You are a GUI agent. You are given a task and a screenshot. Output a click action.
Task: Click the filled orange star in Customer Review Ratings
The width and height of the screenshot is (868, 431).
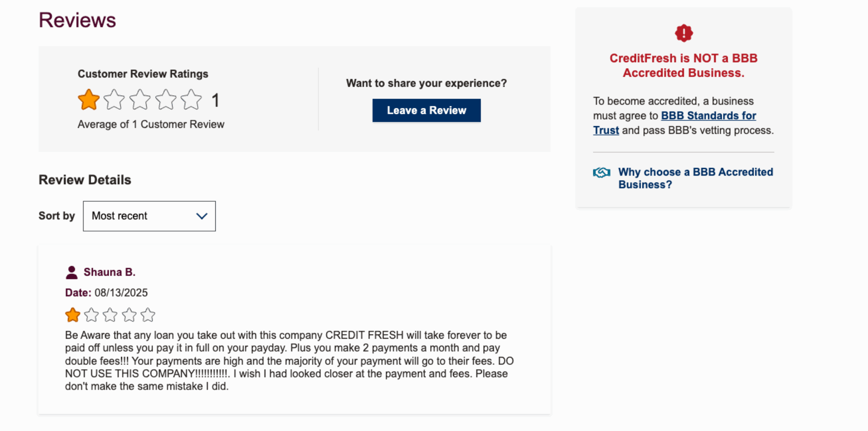88,99
